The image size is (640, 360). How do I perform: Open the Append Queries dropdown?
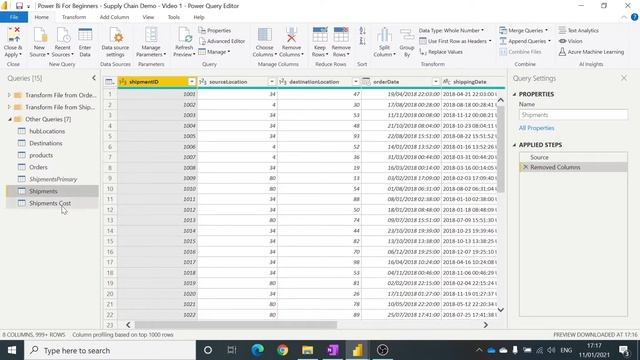click(525, 41)
